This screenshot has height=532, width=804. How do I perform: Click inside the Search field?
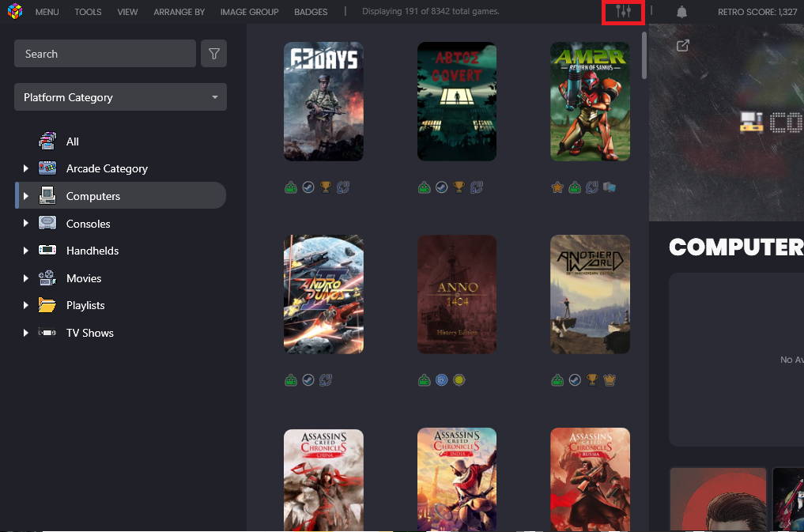pos(105,53)
